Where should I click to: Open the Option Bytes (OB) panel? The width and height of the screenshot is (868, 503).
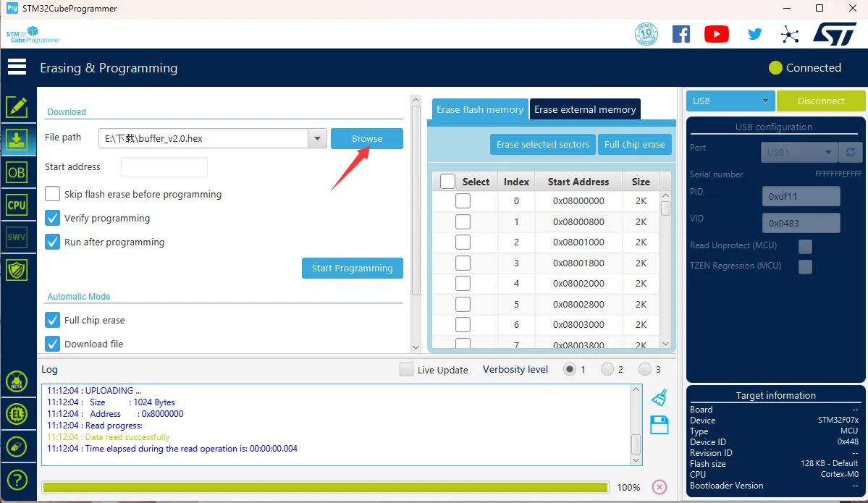click(x=16, y=172)
